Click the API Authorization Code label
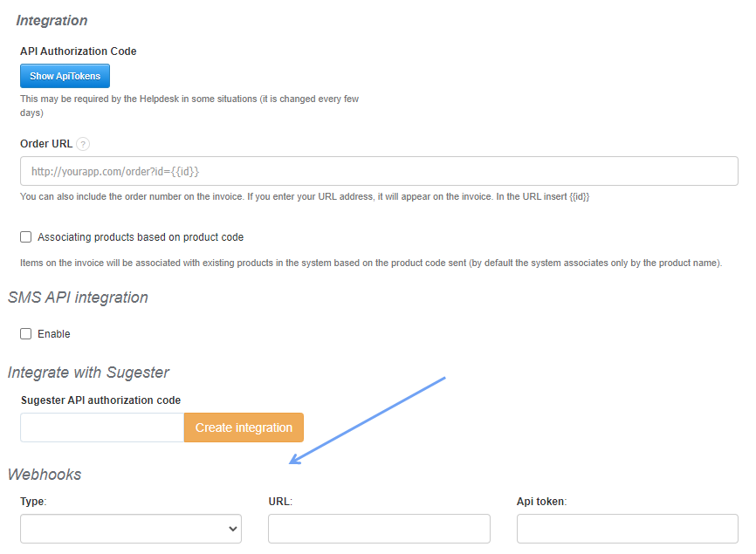Screen dimensions: 756x554 (78, 51)
